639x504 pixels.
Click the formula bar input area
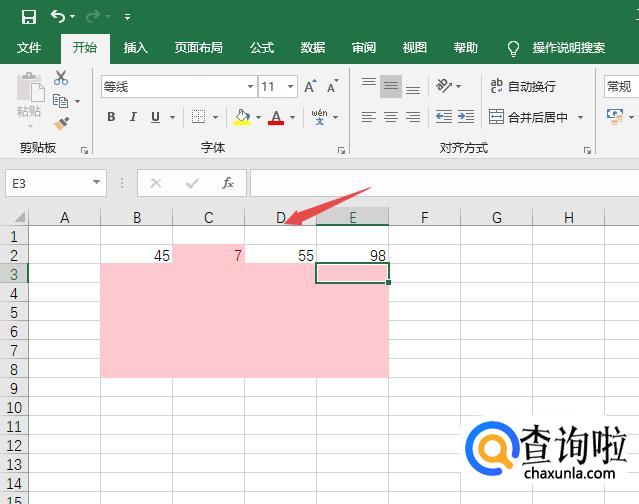(445, 183)
